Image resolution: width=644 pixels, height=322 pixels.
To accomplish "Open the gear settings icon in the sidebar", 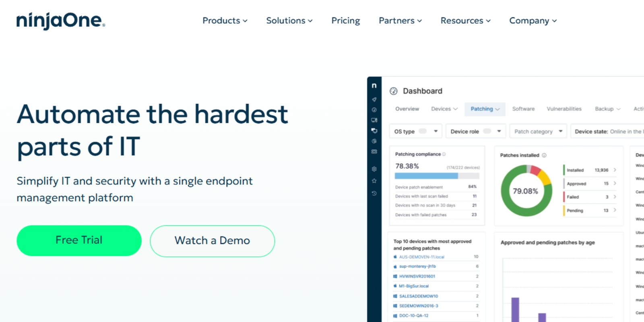I will [x=374, y=169].
